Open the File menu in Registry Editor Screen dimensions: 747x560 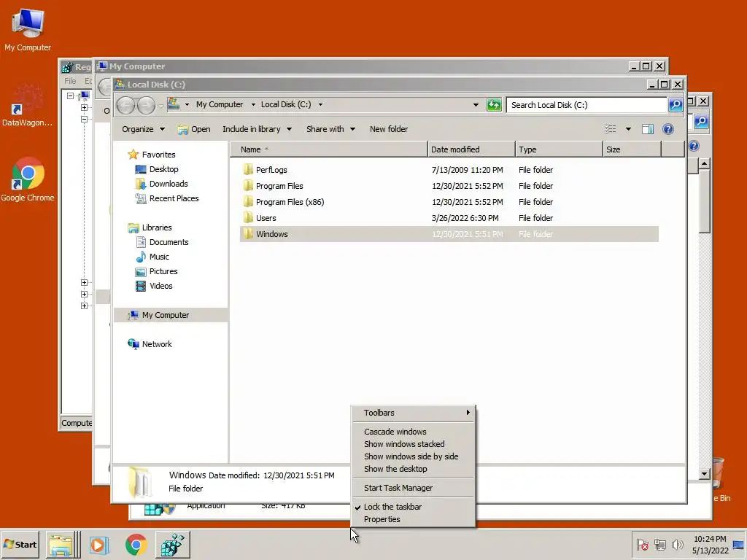coord(70,81)
